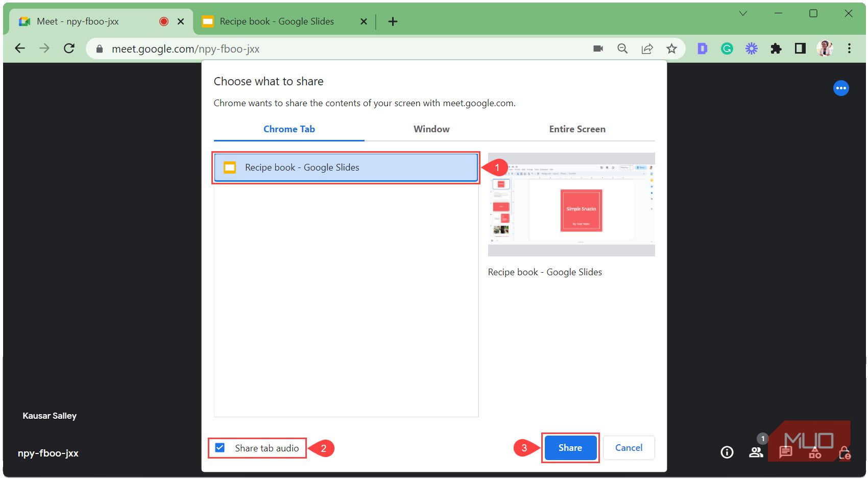Image resolution: width=868 pixels, height=480 pixels.
Task: Open the Chrome side panel
Action: coord(800,48)
